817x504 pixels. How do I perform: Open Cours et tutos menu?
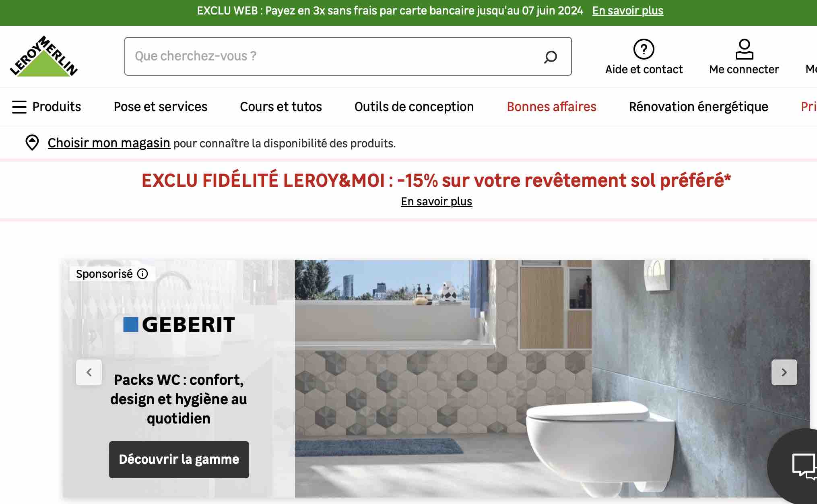pyautogui.click(x=281, y=107)
